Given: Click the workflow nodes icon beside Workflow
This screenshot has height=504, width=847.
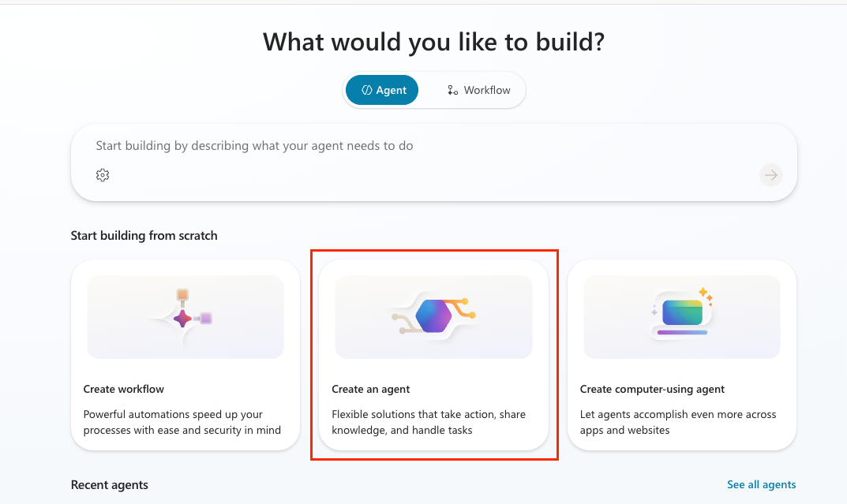Looking at the screenshot, I should coord(453,90).
